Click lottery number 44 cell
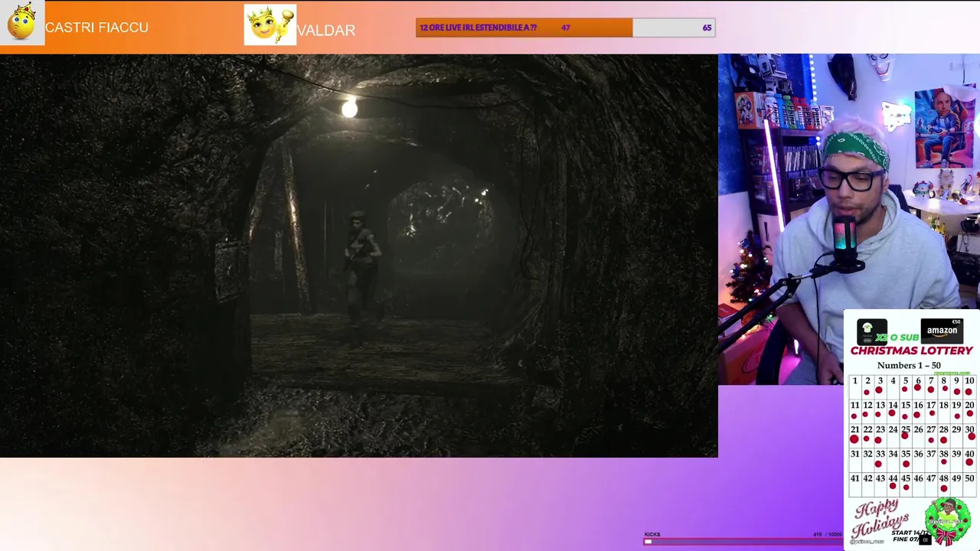Image resolution: width=980 pixels, height=551 pixels. [x=893, y=484]
